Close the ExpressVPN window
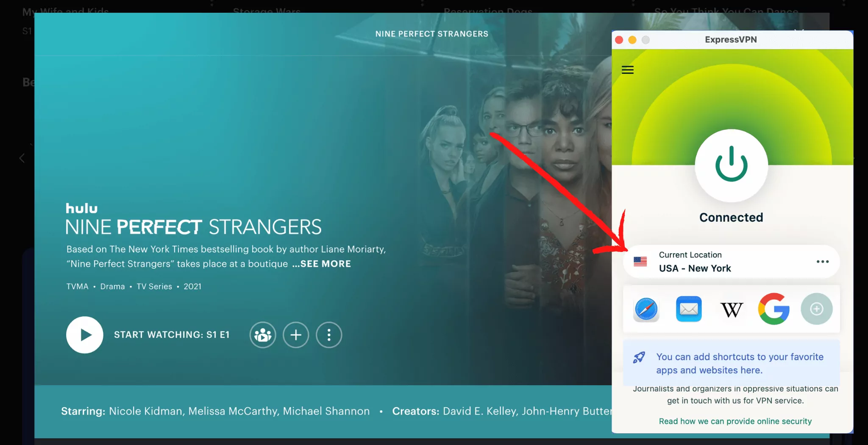868x445 pixels. [619, 40]
